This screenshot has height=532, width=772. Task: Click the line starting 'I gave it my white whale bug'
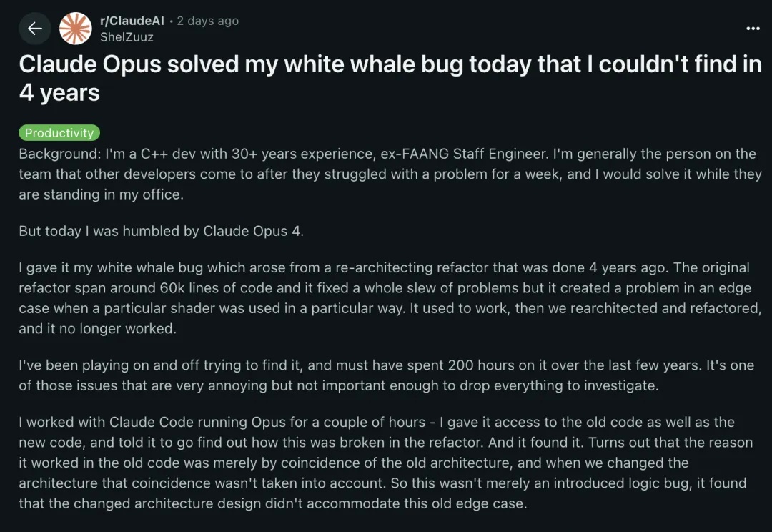[384, 267]
